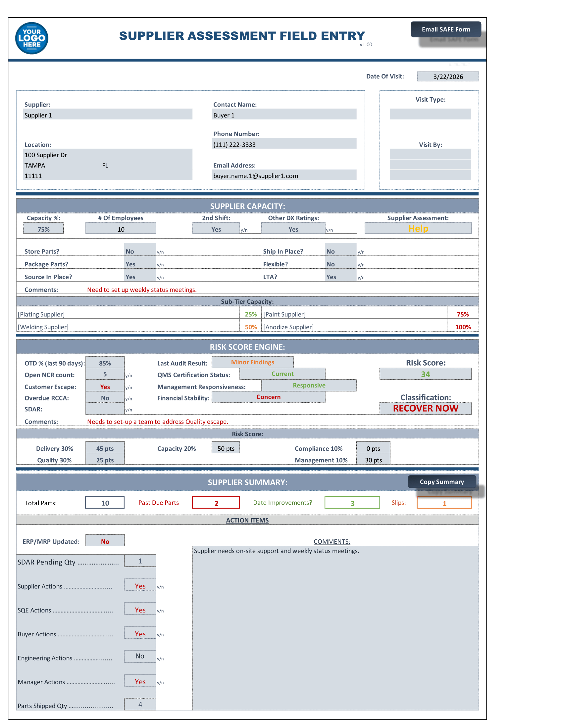Select the Past Due Parts value box
Screen dimensions: 563x728
tap(216, 502)
